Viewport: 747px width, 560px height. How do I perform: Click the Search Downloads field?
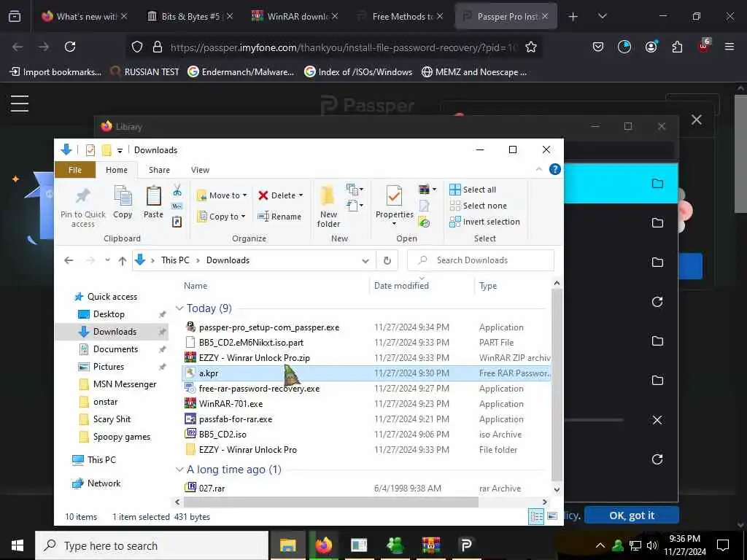pyautogui.click(x=481, y=260)
